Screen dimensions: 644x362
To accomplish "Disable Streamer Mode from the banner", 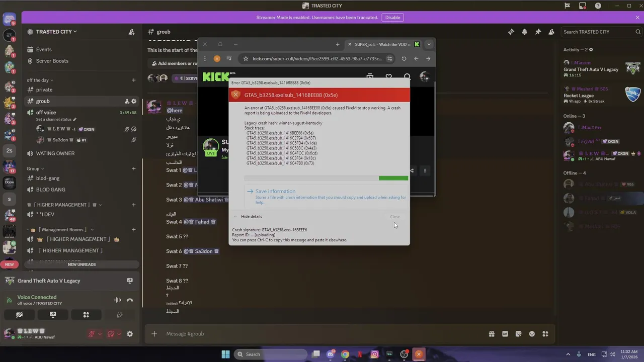I will pyautogui.click(x=392, y=18).
